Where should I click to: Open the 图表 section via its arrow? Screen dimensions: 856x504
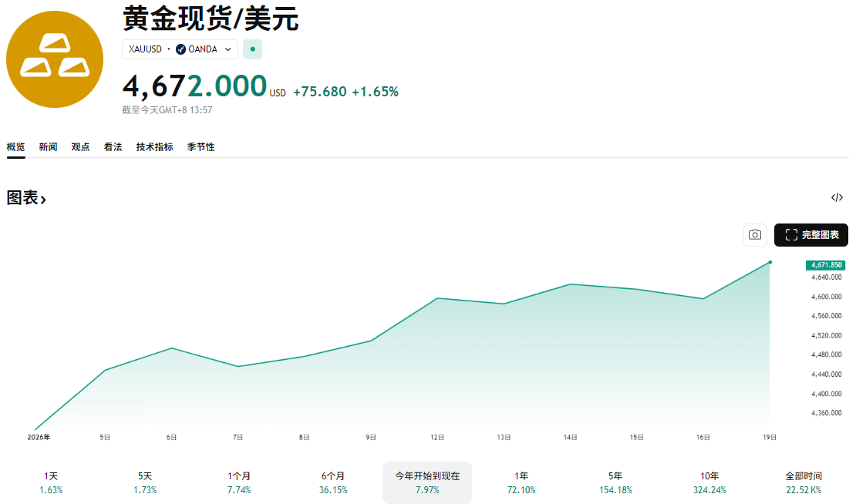pos(43,198)
